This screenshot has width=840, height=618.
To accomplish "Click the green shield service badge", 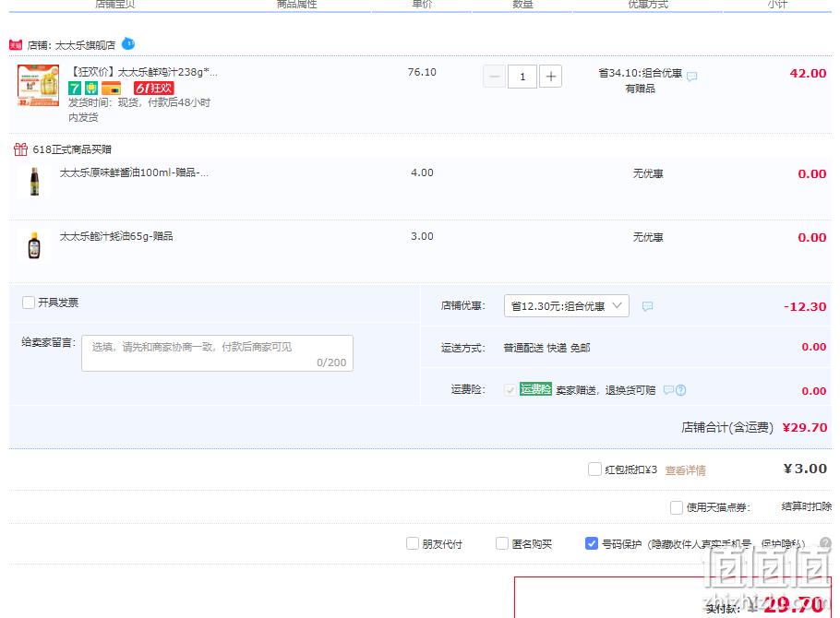I will pos(91,88).
